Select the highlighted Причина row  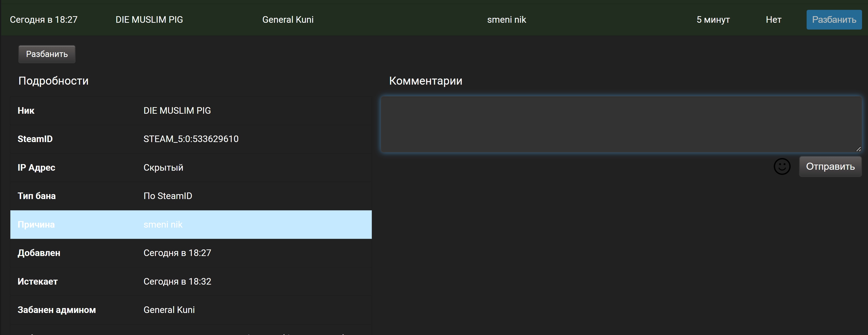pyautogui.click(x=191, y=224)
